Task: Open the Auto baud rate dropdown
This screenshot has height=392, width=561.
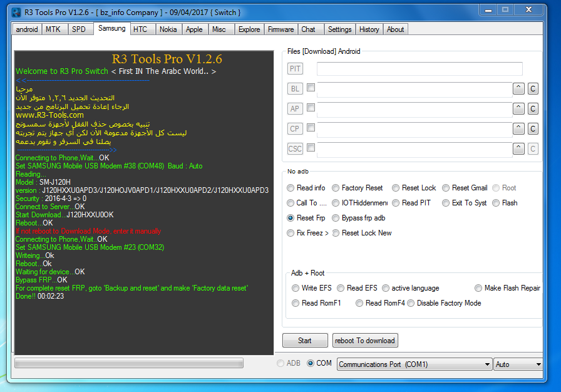Action: coord(518,364)
